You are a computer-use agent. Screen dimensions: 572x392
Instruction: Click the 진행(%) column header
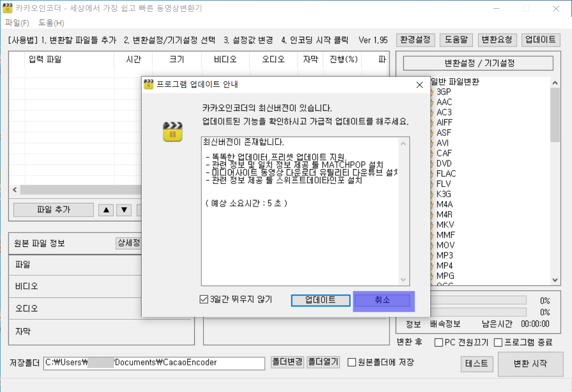click(x=344, y=59)
